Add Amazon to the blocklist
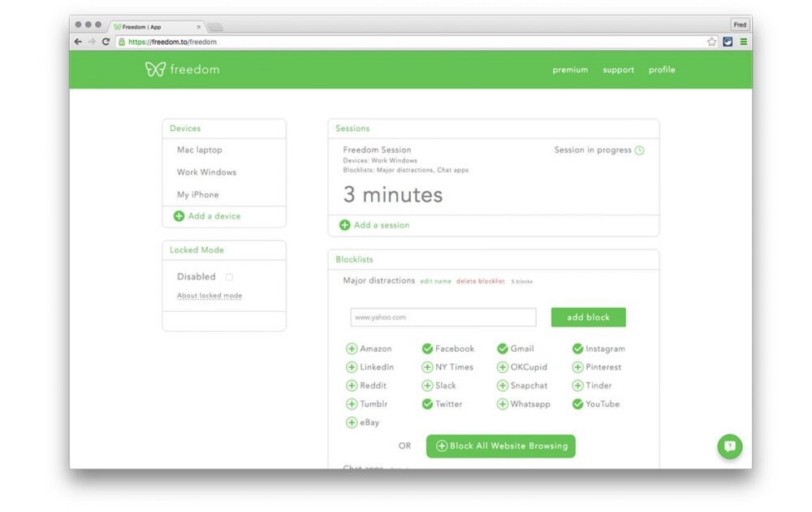 352,349
